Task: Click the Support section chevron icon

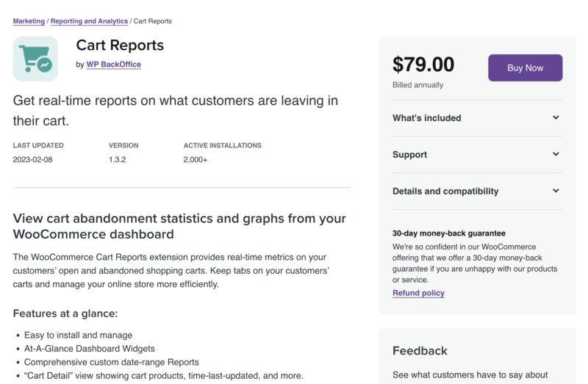Action: 556,154
